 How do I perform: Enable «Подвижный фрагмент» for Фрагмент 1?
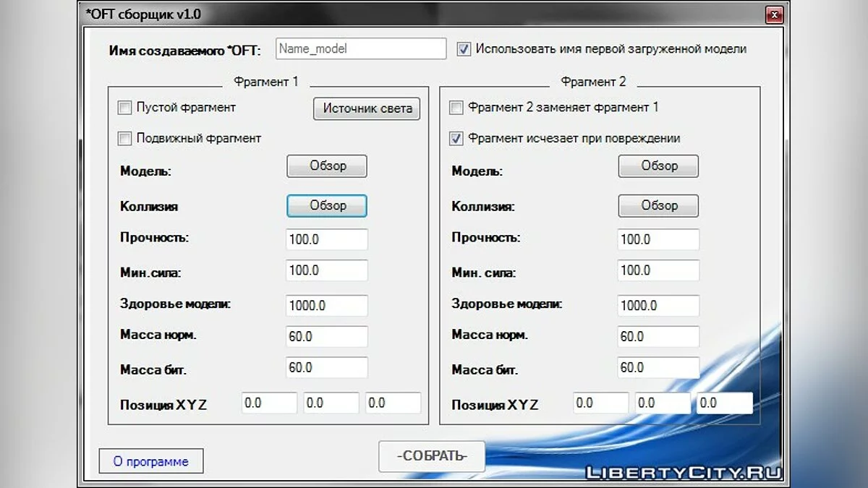pos(124,138)
